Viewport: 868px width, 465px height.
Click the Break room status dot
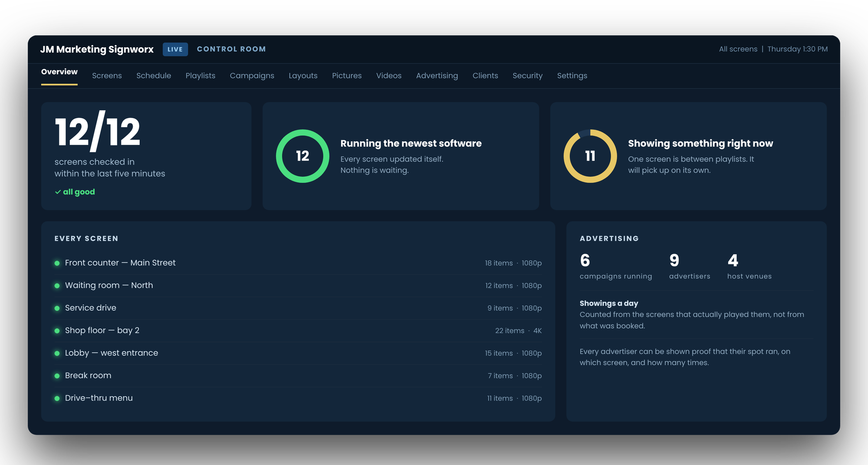[57, 376]
